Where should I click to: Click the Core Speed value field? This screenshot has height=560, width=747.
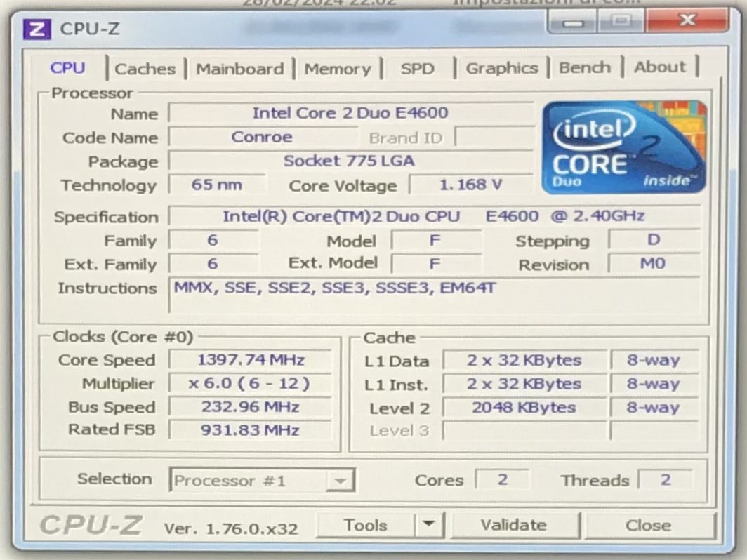tap(251, 360)
